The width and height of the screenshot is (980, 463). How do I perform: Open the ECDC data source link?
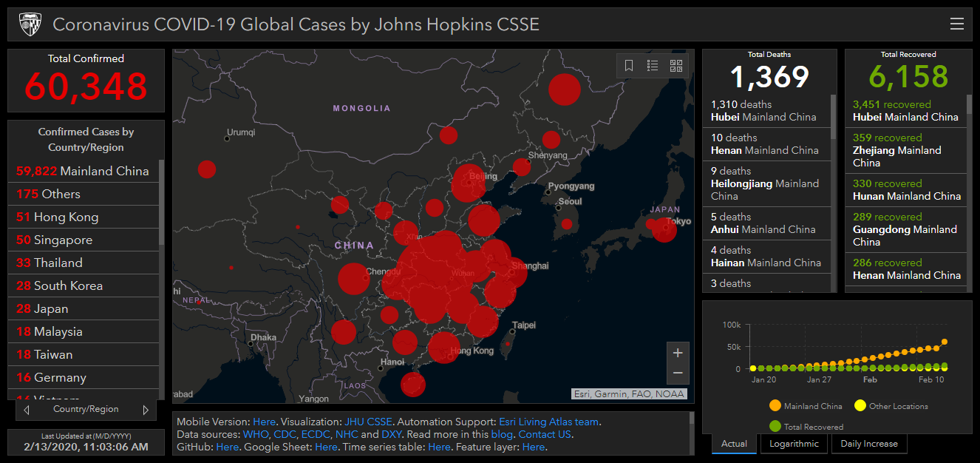[x=316, y=435]
